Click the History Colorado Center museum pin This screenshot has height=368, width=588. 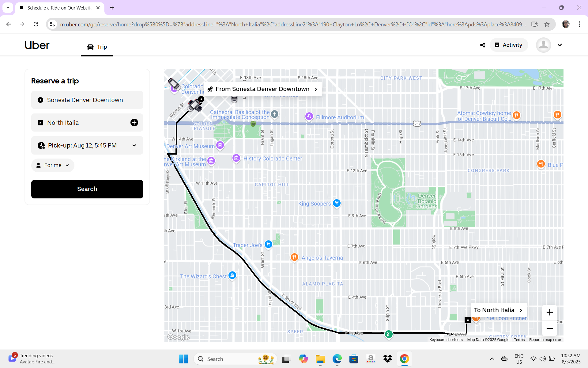(x=236, y=158)
